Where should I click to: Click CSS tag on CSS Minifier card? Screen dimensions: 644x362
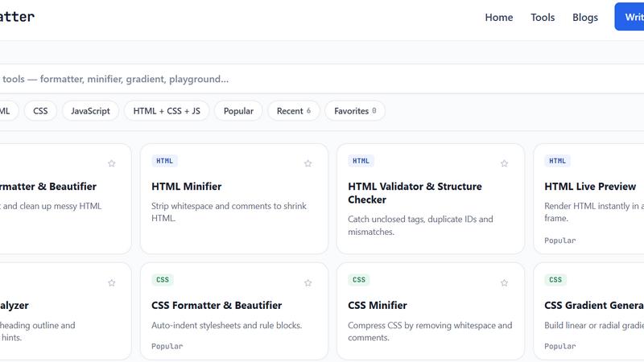click(x=358, y=280)
